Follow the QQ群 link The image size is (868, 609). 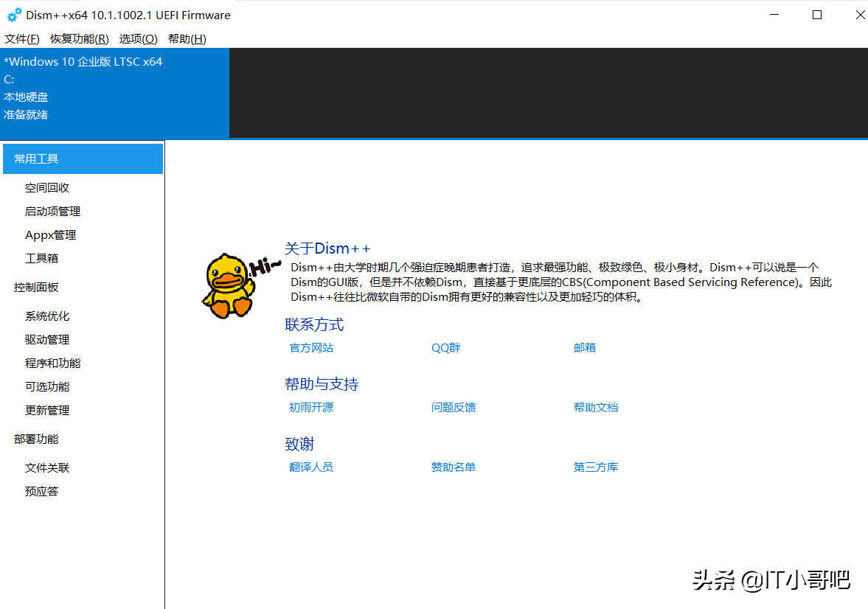(445, 348)
